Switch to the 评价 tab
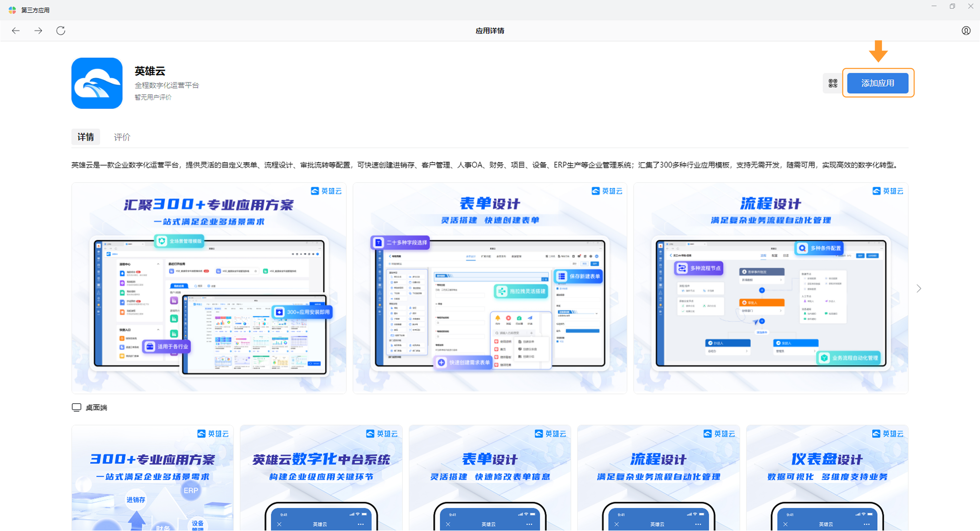 coord(122,137)
